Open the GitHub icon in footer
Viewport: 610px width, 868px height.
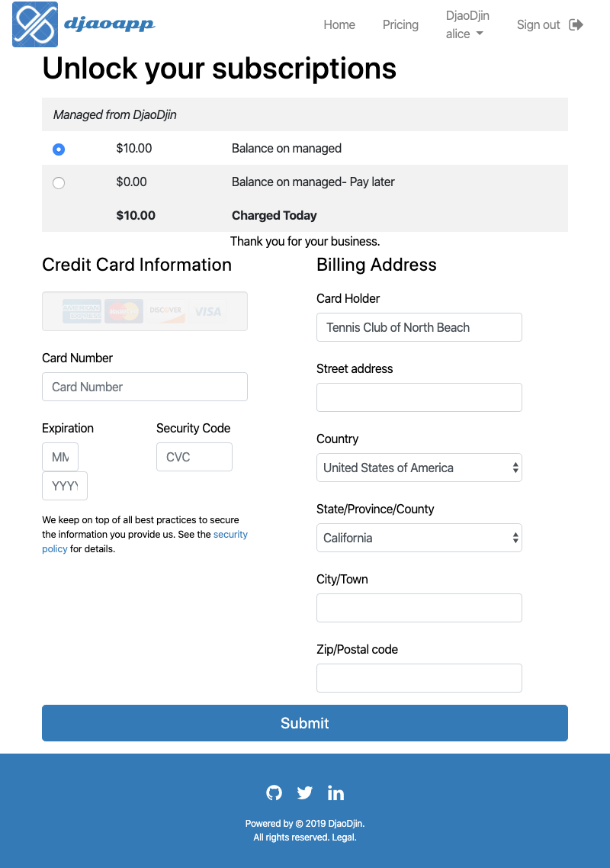pos(274,792)
